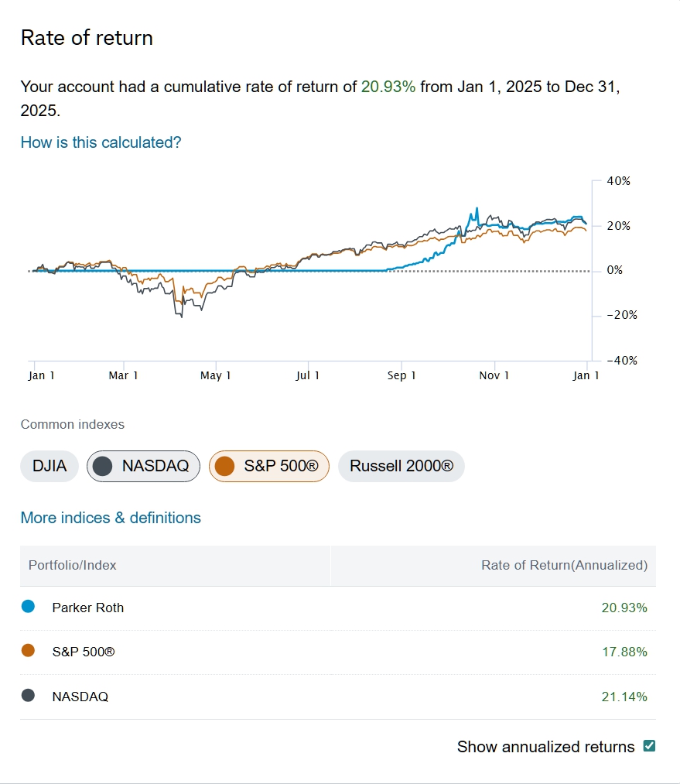The image size is (680, 784).
Task: Click dark gray dot in NASDAQ table row
Action: pyautogui.click(x=29, y=695)
